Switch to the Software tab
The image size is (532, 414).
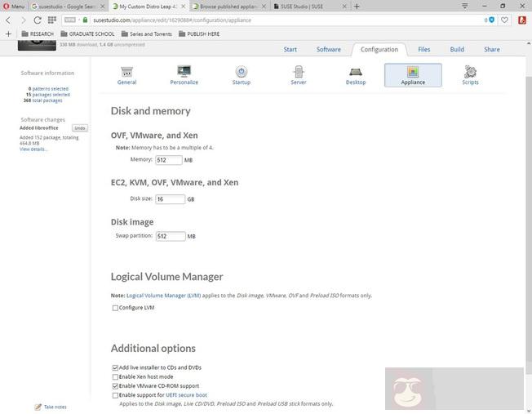(x=329, y=50)
